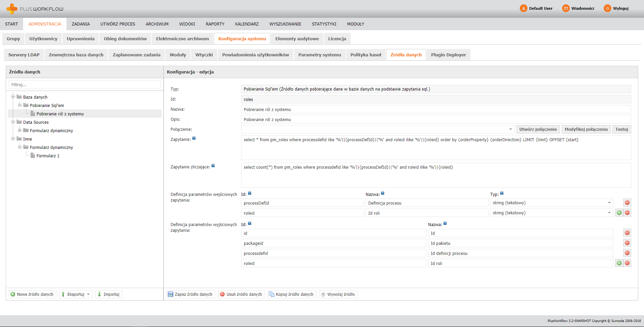Screen dimensions: 644x327
Task: Click the Wyloguj logout icon
Action: pyautogui.click(x=607, y=8)
